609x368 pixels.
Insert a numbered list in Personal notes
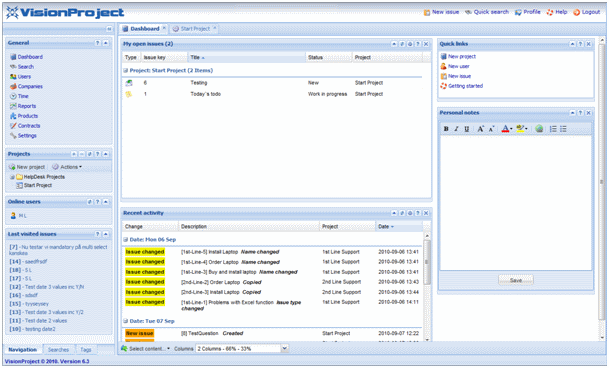tap(553, 129)
